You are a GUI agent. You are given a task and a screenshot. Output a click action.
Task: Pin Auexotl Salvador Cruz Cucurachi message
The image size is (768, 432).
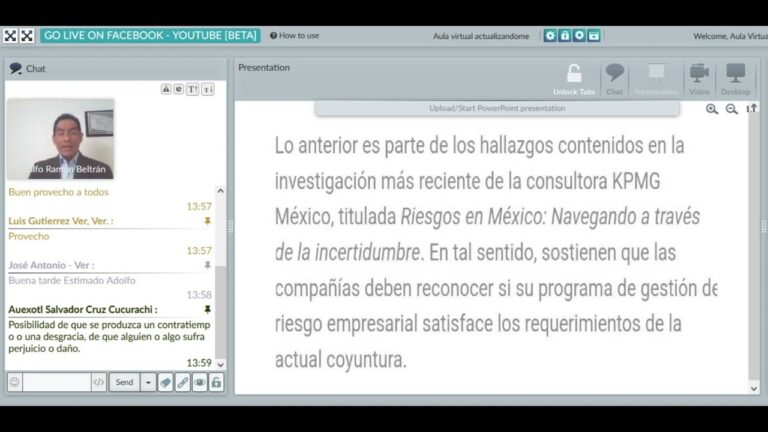coord(208,309)
